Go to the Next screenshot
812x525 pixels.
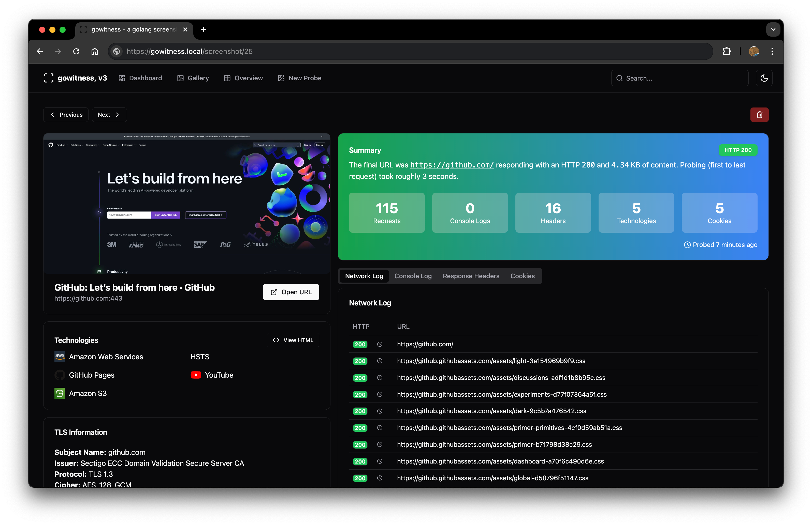point(109,115)
